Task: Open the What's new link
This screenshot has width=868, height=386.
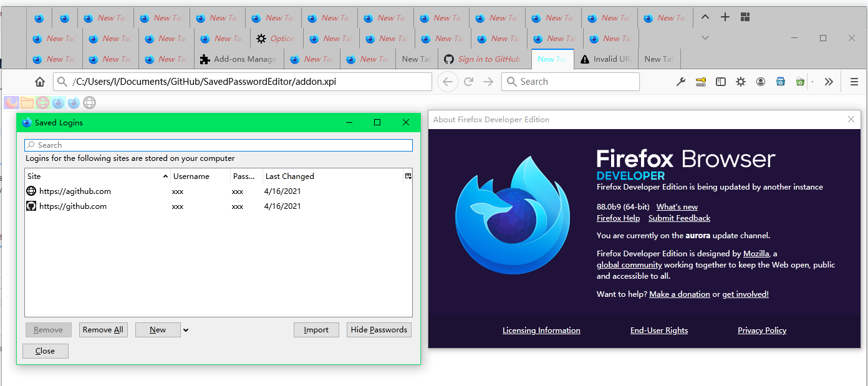Action: point(677,207)
